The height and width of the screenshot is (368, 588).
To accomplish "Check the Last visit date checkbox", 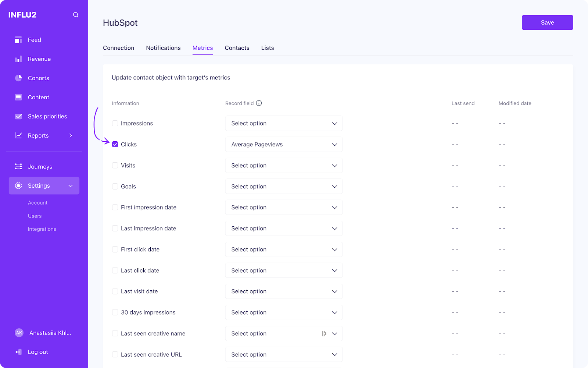I will pos(115,291).
